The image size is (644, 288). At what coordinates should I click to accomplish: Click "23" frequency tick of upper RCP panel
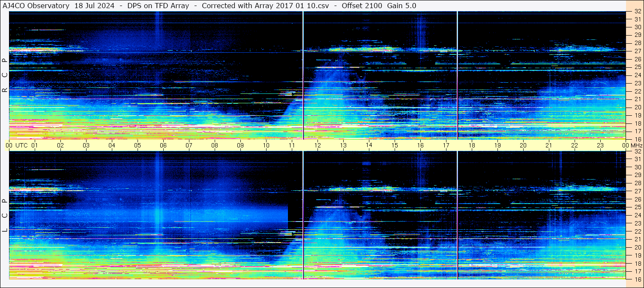pos(637,83)
